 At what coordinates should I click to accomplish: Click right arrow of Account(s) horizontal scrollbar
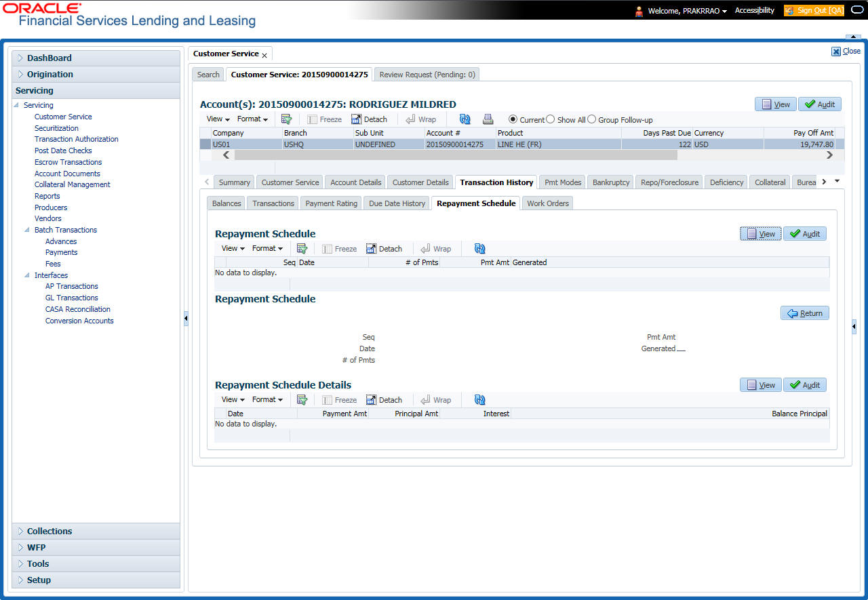pyautogui.click(x=829, y=155)
